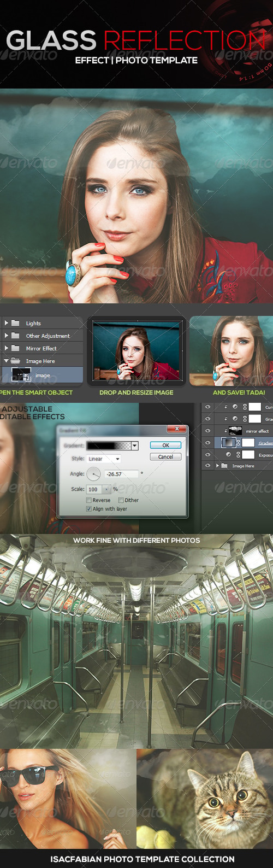This screenshot has width=273, height=868.
Task: Close the Gradient Fill dialog
Action: tap(176, 429)
